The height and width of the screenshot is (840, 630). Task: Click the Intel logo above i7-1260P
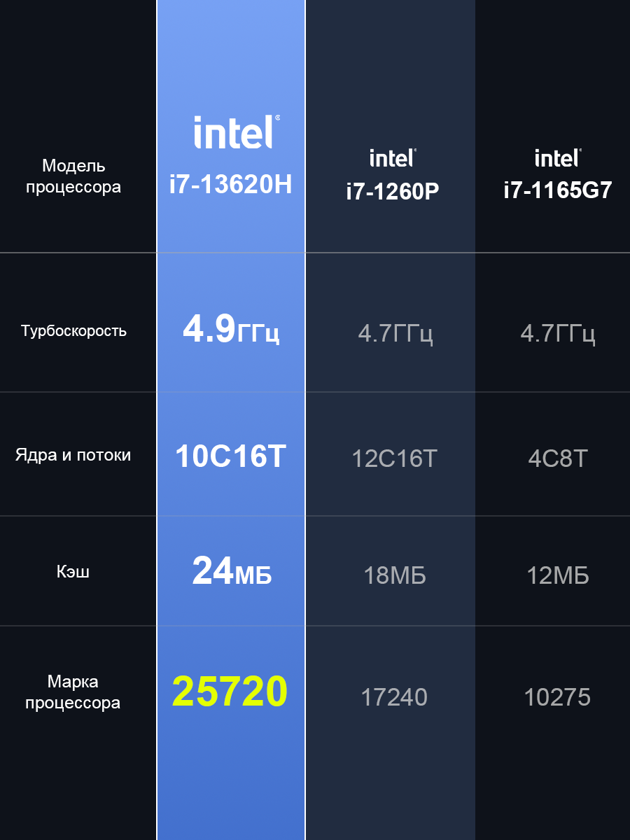coord(393,157)
